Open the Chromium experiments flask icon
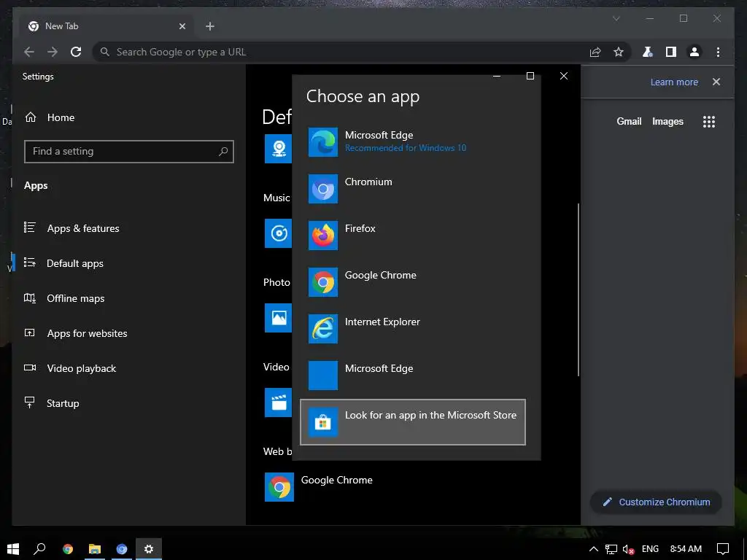Image resolution: width=747 pixels, height=560 pixels. point(648,52)
